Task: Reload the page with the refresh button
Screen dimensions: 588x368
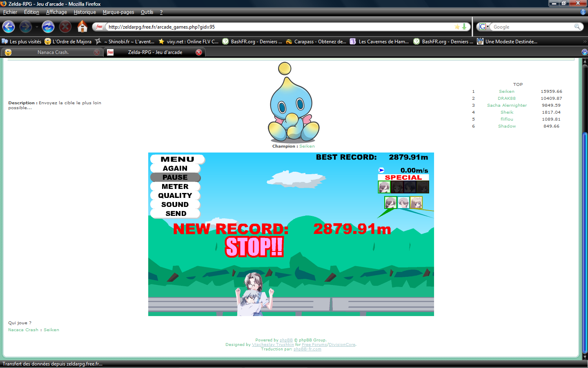Action: [48, 27]
